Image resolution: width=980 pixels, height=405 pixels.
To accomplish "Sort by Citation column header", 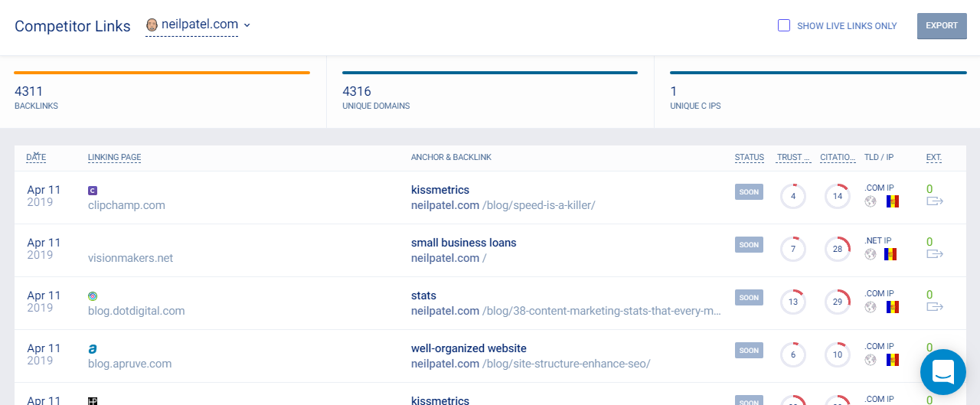I will pos(838,157).
